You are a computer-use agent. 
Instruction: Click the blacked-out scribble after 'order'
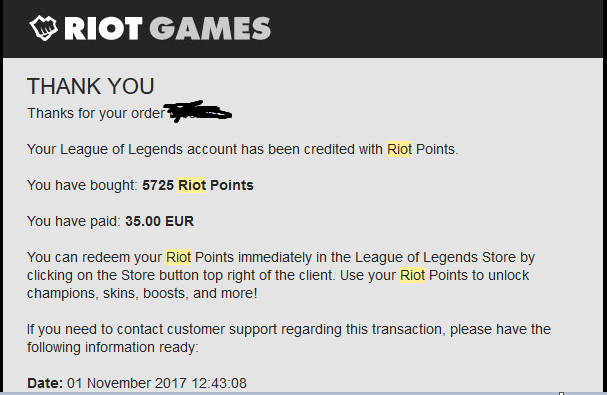198,111
